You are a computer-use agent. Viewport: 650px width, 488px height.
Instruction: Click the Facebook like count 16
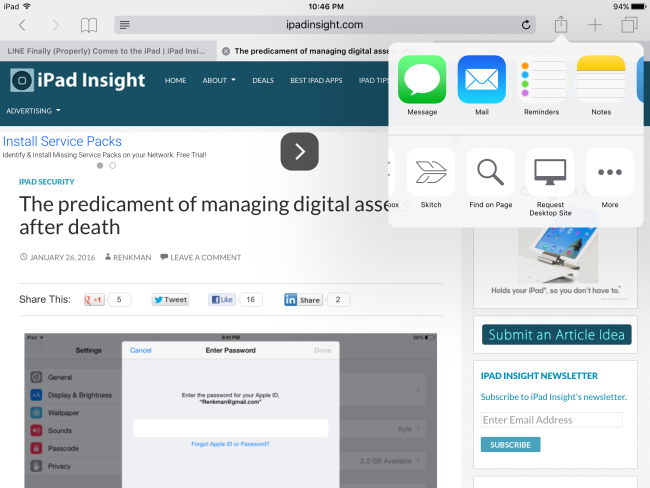click(251, 299)
